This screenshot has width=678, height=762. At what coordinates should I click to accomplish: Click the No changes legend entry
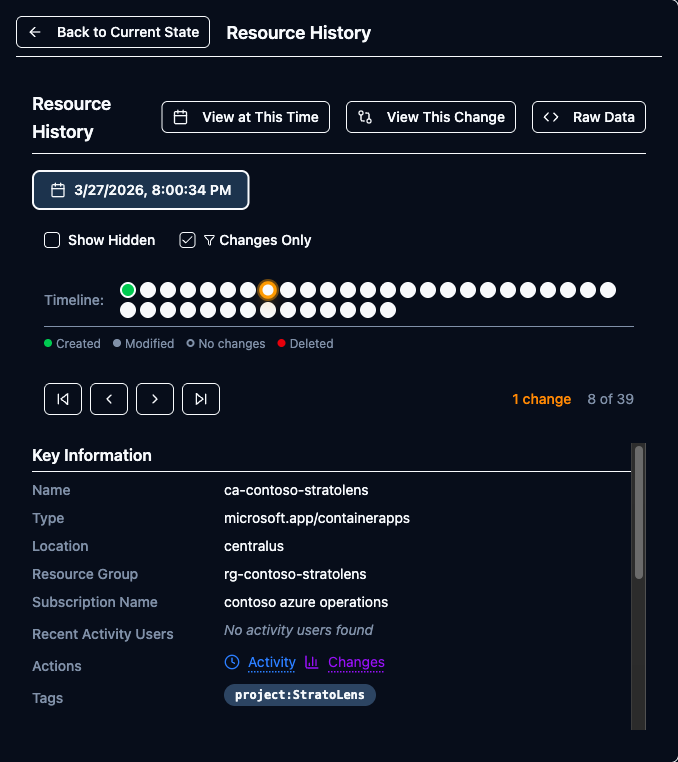tap(226, 344)
